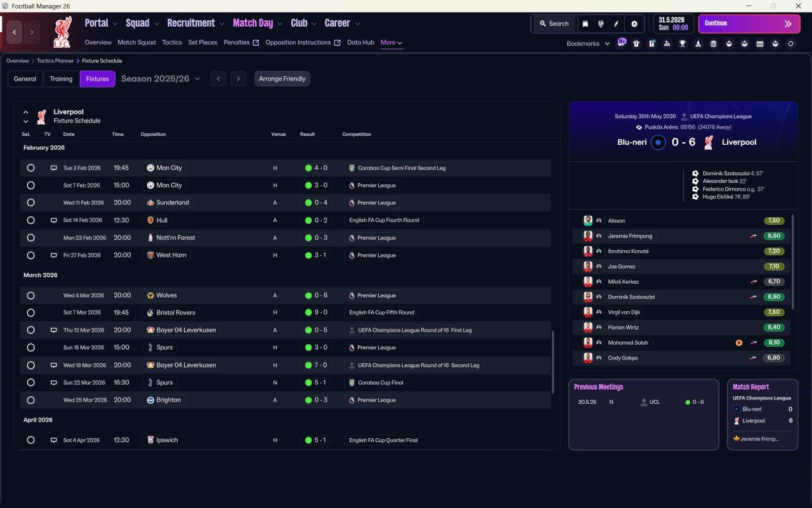The image size is (812, 508).
Task: Click the previous season arrow
Action: pyautogui.click(x=218, y=79)
